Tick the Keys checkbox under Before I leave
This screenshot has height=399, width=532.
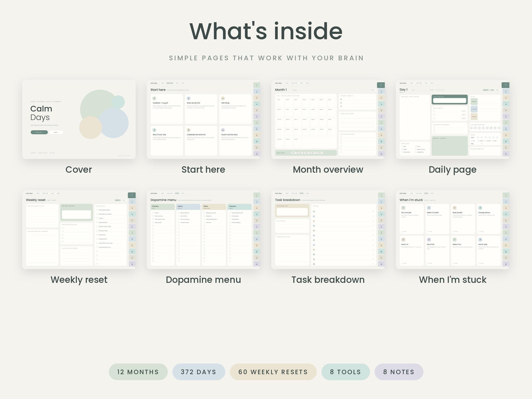click(402, 147)
